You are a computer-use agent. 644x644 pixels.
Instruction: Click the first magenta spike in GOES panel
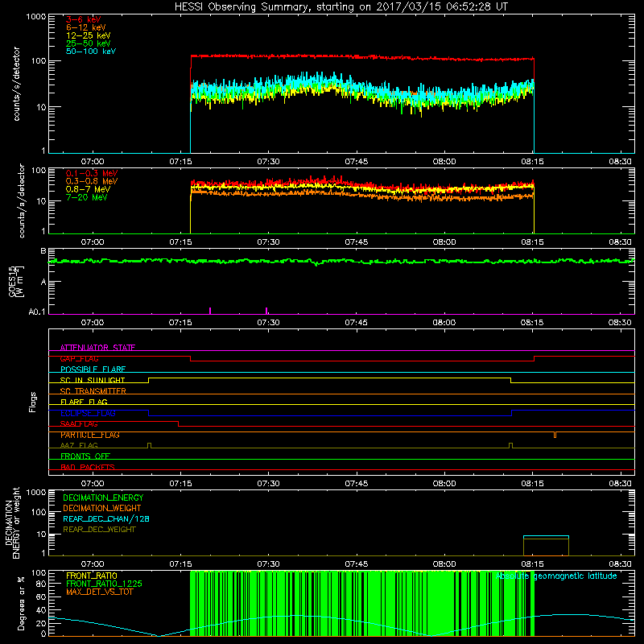tap(210, 311)
